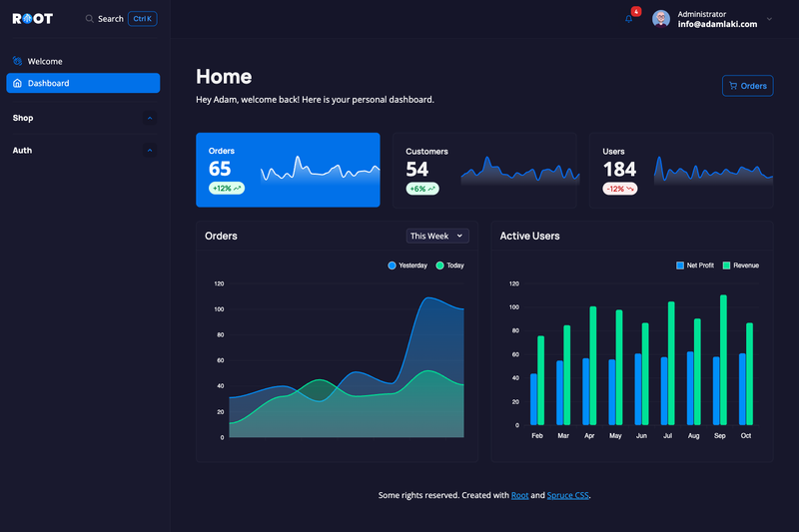799x532 pixels.
Task: Open the user account dropdown chevron
Action: pyautogui.click(x=769, y=19)
